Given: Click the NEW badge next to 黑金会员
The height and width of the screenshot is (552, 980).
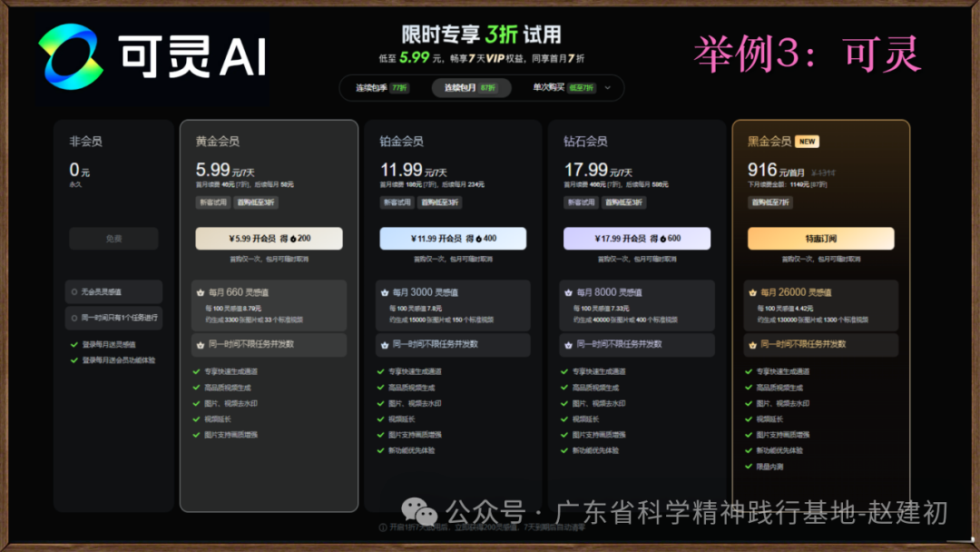Looking at the screenshot, I should (x=807, y=142).
